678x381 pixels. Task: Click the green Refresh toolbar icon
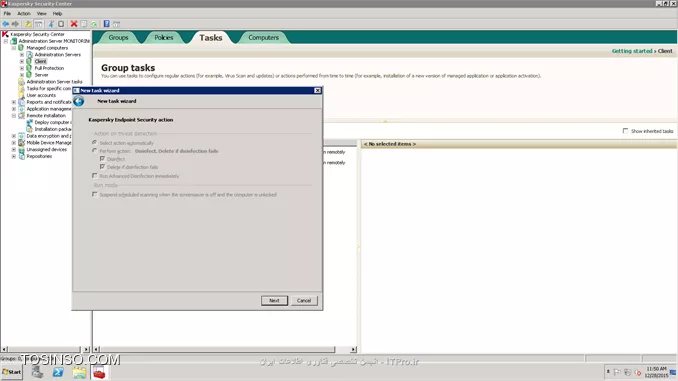(x=94, y=24)
